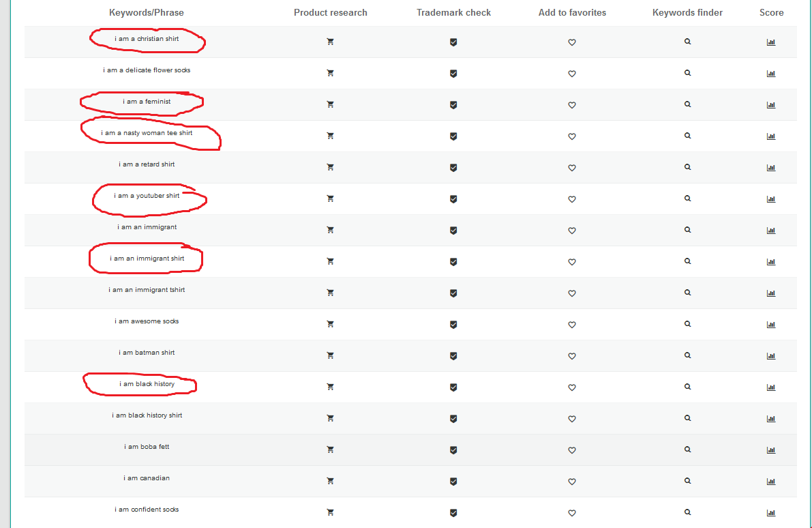The width and height of the screenshot is (812, 528).
Task: Open product research for 'i am black history'
Action: click(331, 387)
